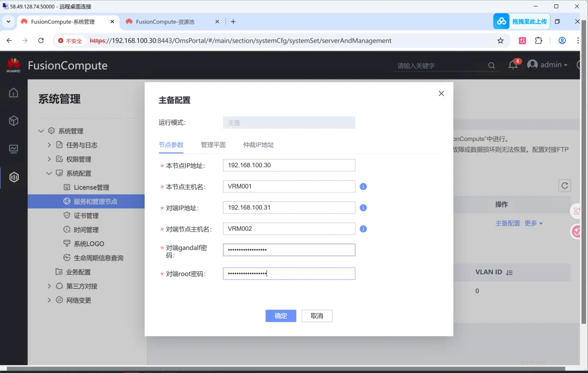Click the refresh icon above the table
The height and width of the screenshot is (373, 588).
(564, 186)
